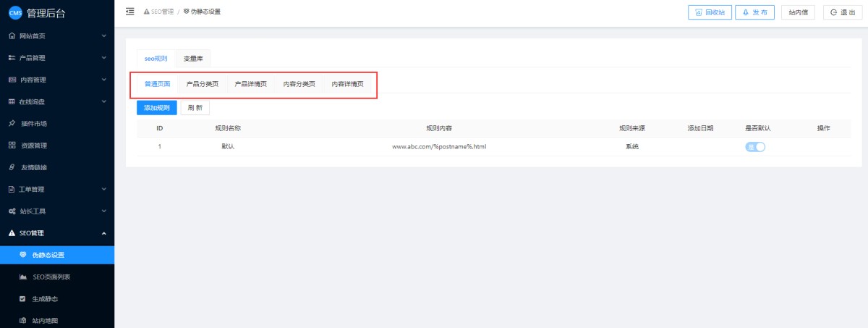Click the 系统 rule source cell
The width and height of the screenshot is (868, 328).
click(631, 146)
